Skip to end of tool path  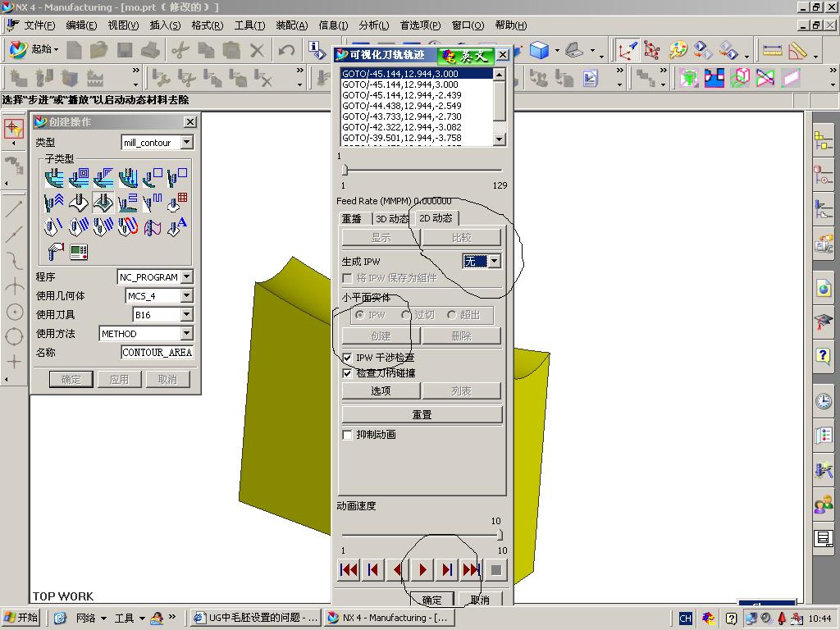pyautogui.click(x=471, y=570)
